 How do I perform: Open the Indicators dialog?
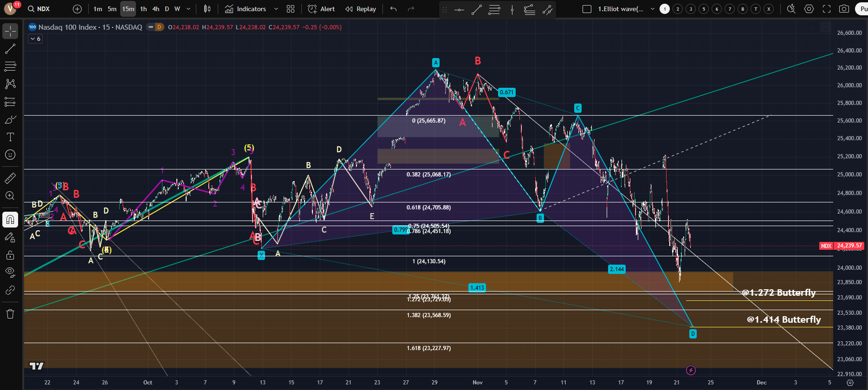(246, 9)
